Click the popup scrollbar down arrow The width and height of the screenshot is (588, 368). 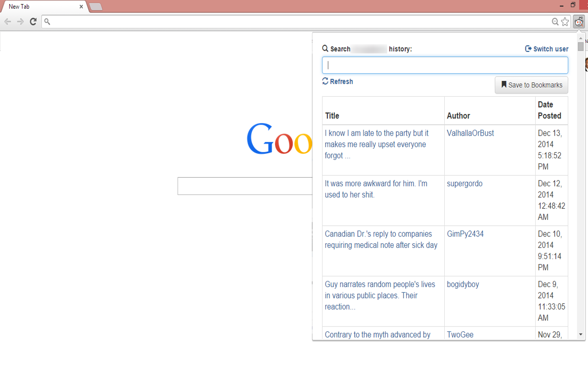(x=581, y=334)
